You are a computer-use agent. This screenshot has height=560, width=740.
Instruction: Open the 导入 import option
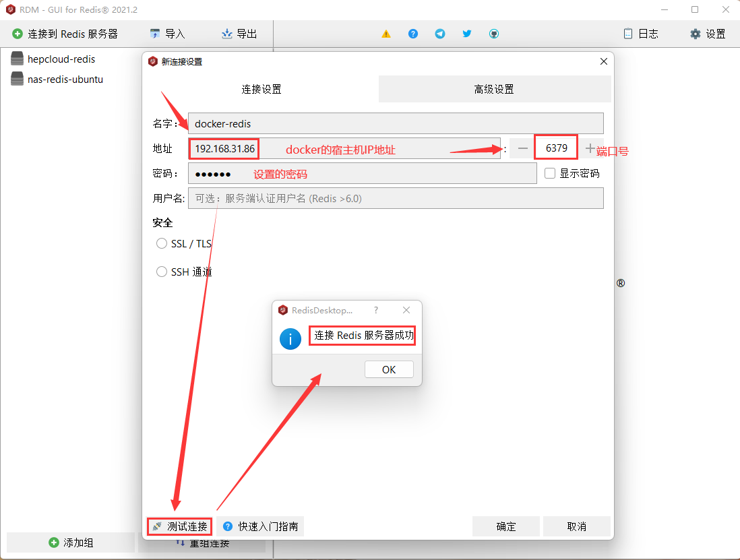tap(167, 34)
